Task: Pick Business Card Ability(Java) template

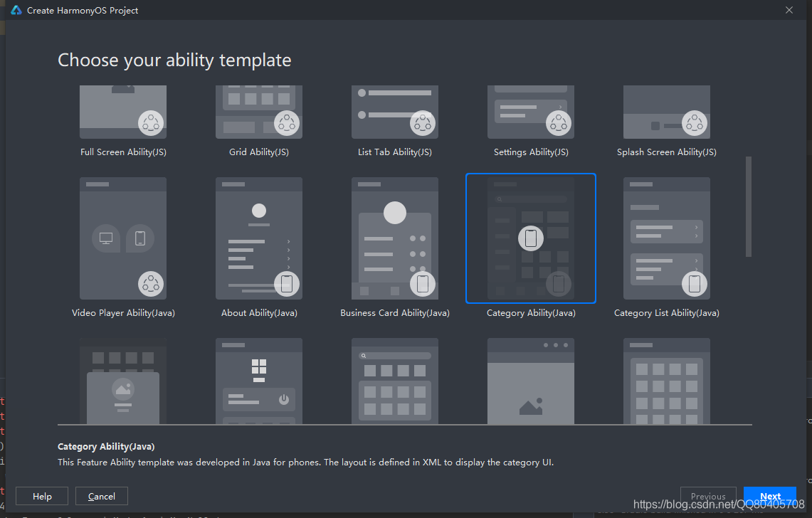Action: pos(394,238)
